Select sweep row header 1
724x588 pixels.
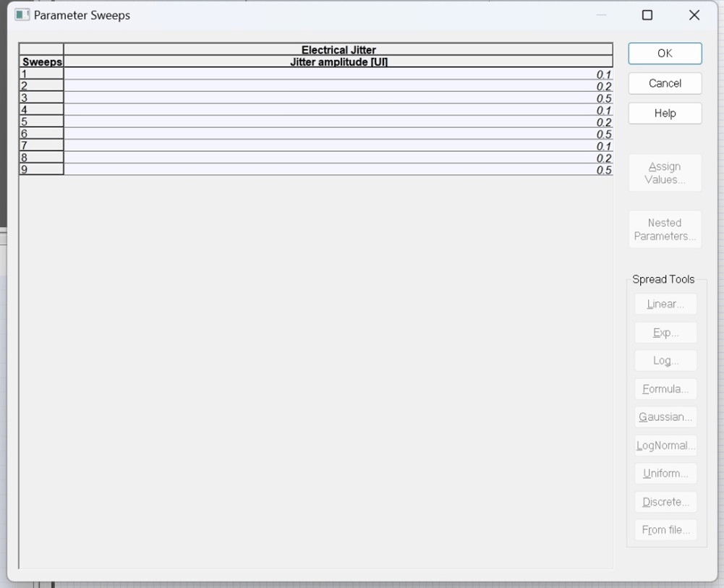tap(41, 74)
